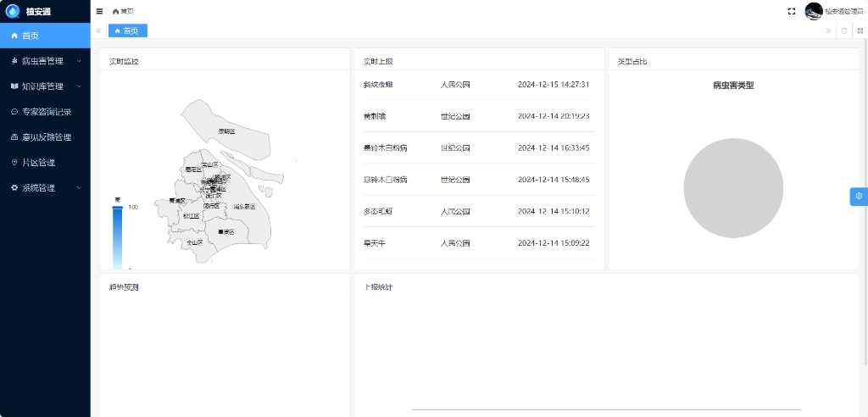
Task: Click 松江区 on the map
Action: [191, 216]
